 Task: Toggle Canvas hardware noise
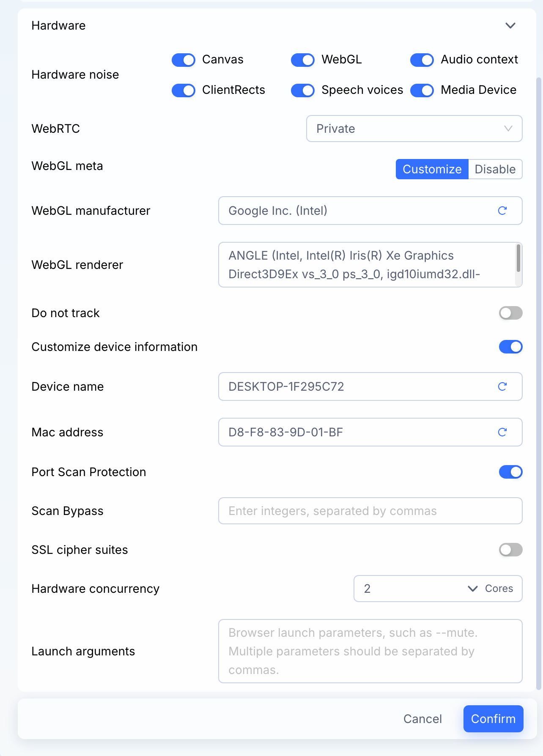point(184,60)
